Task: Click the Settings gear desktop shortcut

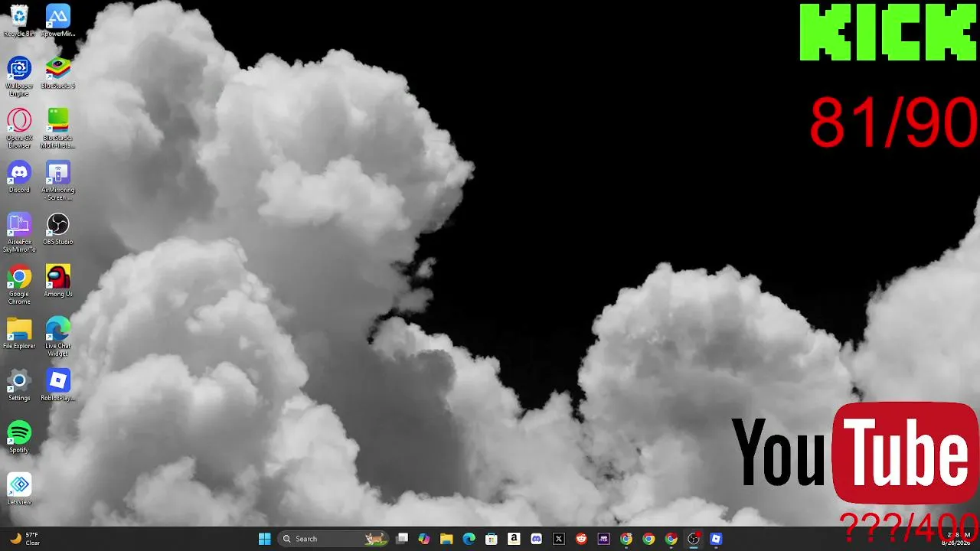Action: (x=19, y=385)
